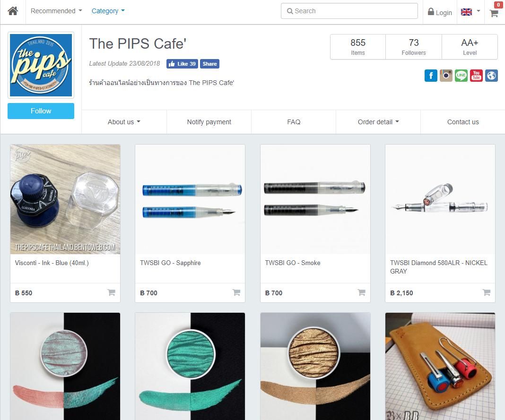Open the YouTube channel icon
Screen dimensions: 505x420
coord(476,76)
